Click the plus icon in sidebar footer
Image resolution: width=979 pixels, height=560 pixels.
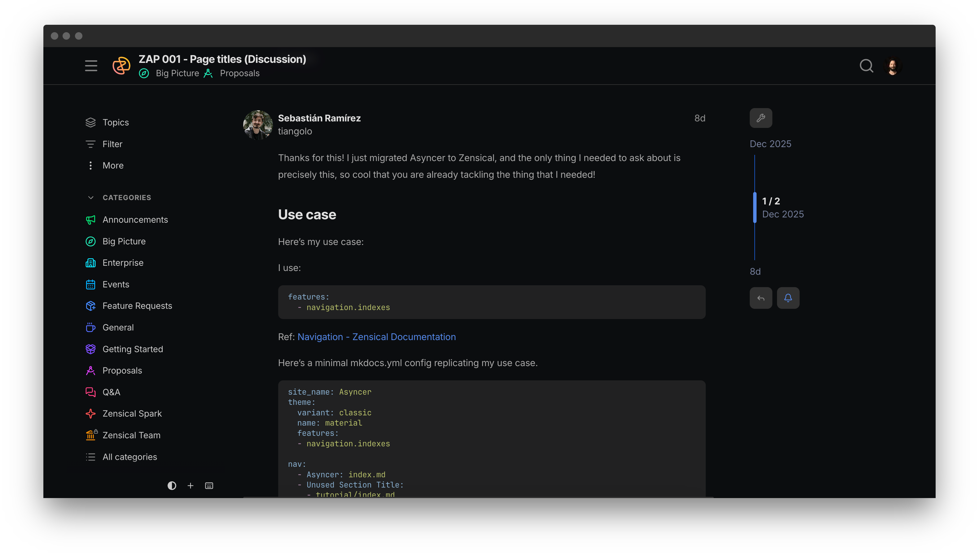pyautogui.click(x=191, y=486)
